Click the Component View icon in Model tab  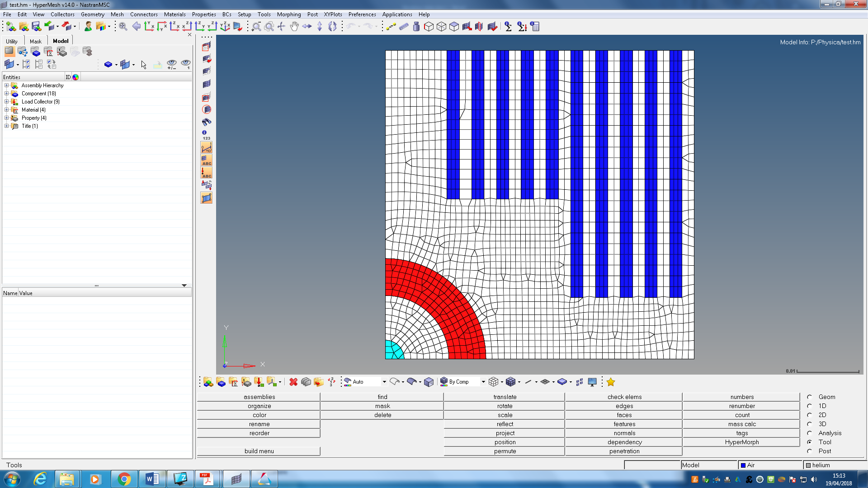(x=36, y=52)
